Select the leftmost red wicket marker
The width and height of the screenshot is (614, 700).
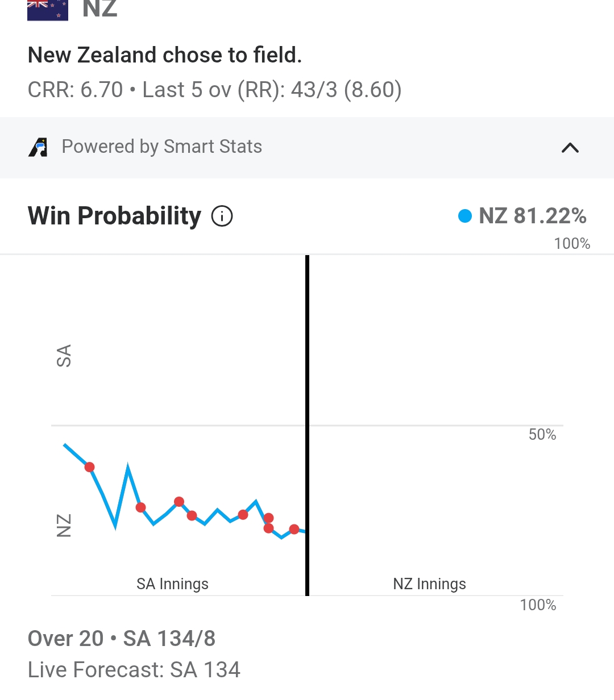(89, 467)
